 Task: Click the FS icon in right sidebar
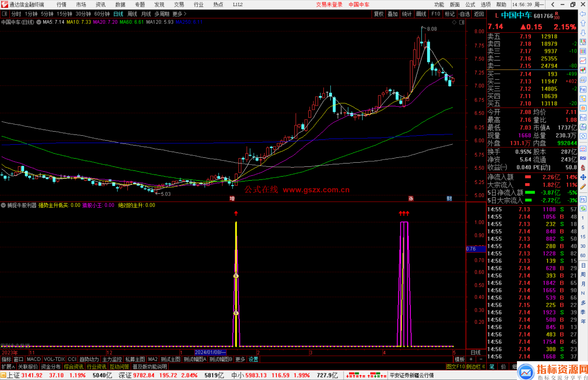click(583, 199)
